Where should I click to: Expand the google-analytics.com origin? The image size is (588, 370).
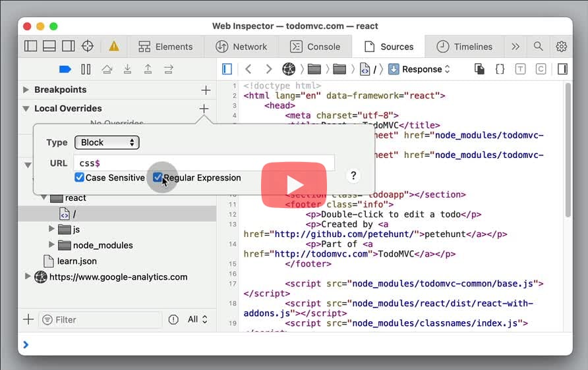tap(28, 277)
